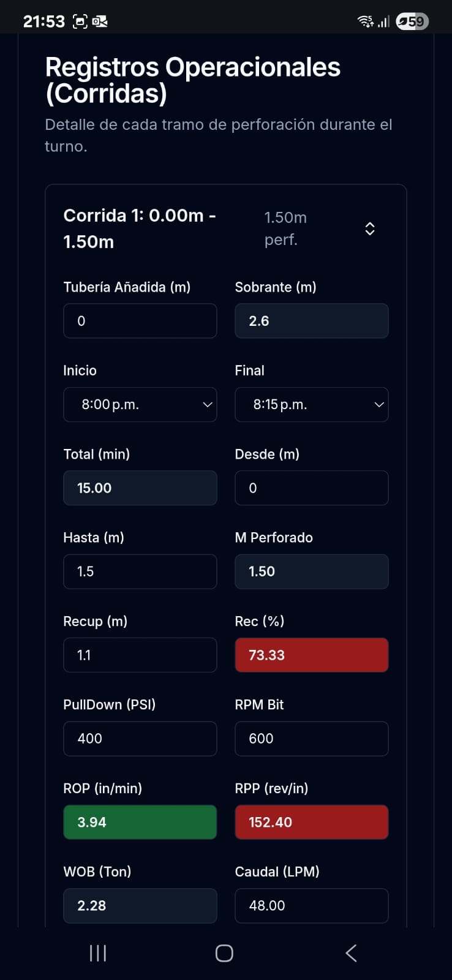
Task: Tap the battery indicator in status bar
Action: (412, 21)
